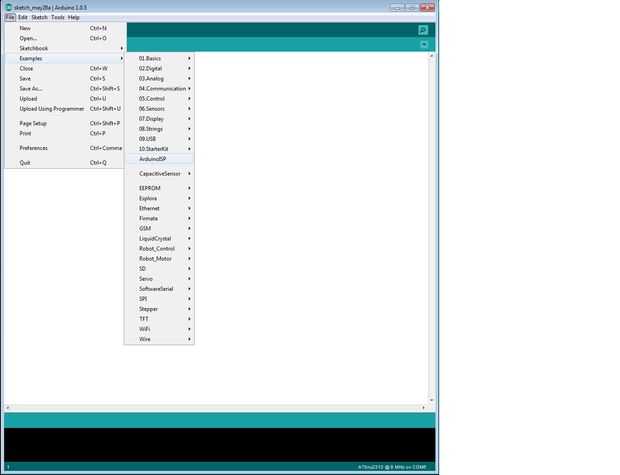
Task: Click the Arduino app icon in title bar
Action: click(9, 8)
